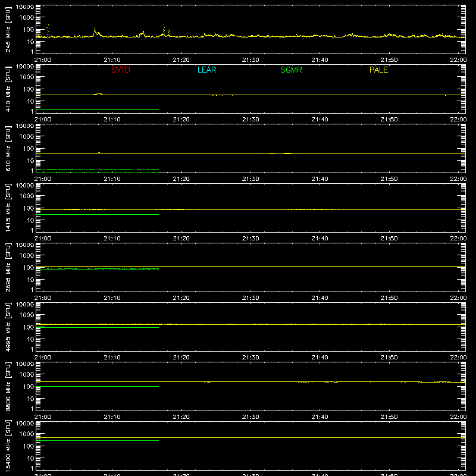476x476 pixels.
Task: Select the 15400 MHz [SFU] axis title
Action: coord(8,446)
